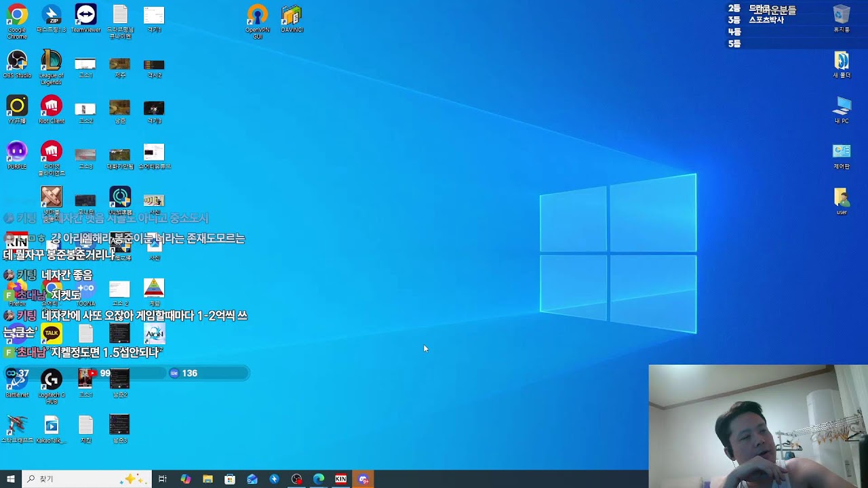Open the Discord taskbar button with the 9+ badge

[x=363, y=479]
